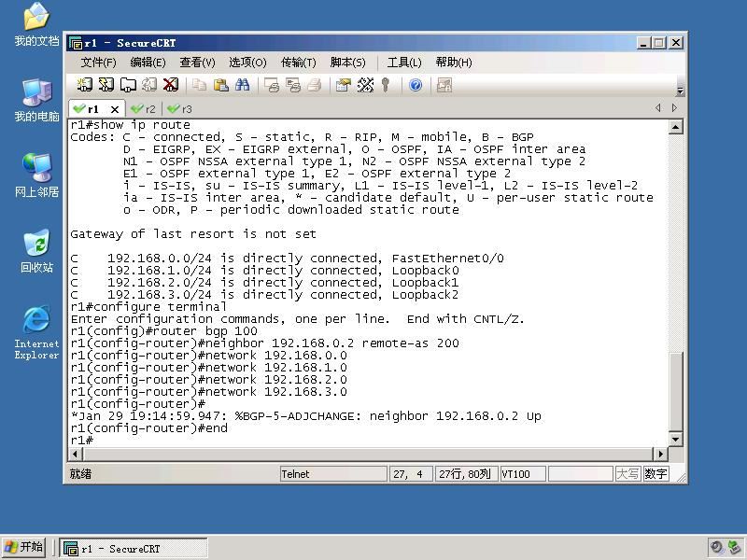Click the terminal scroll-down arrow
The image size is (747, 560).
click(x=675, y=439)
